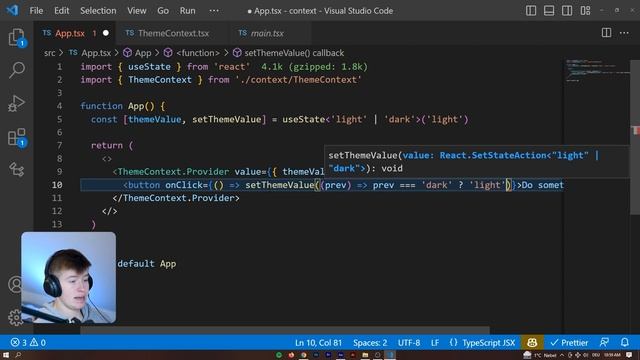Open the Windows Start button
The width and height of the screenshot is (640, 360).
click(x=6, y=355)
